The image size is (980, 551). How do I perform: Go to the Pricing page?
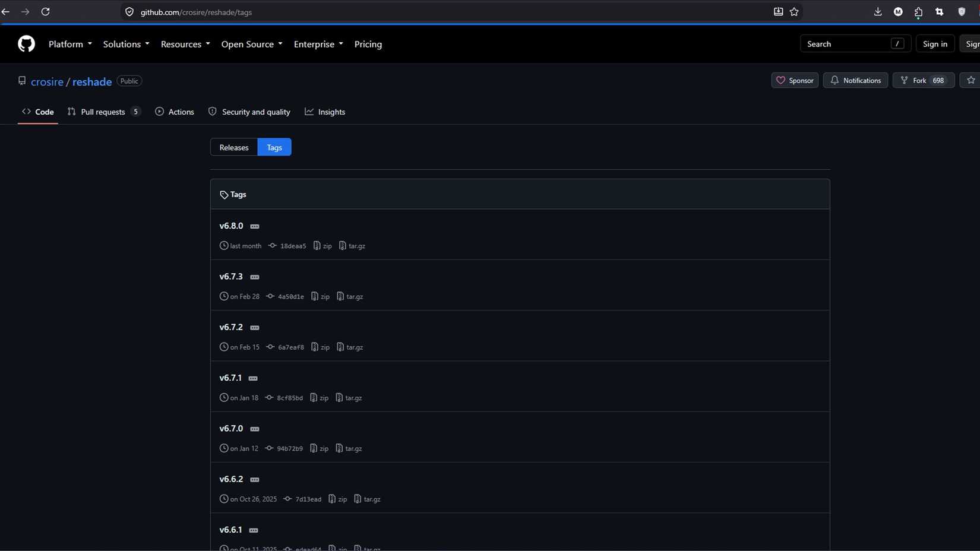(x=368, y=44)
